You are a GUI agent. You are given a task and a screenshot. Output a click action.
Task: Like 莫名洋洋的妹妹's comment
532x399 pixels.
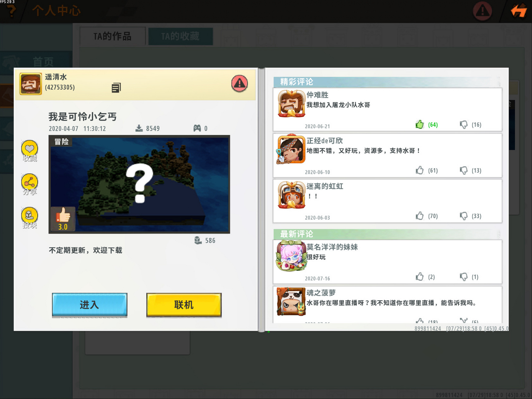pyautogui.click(x=420, y=276)
